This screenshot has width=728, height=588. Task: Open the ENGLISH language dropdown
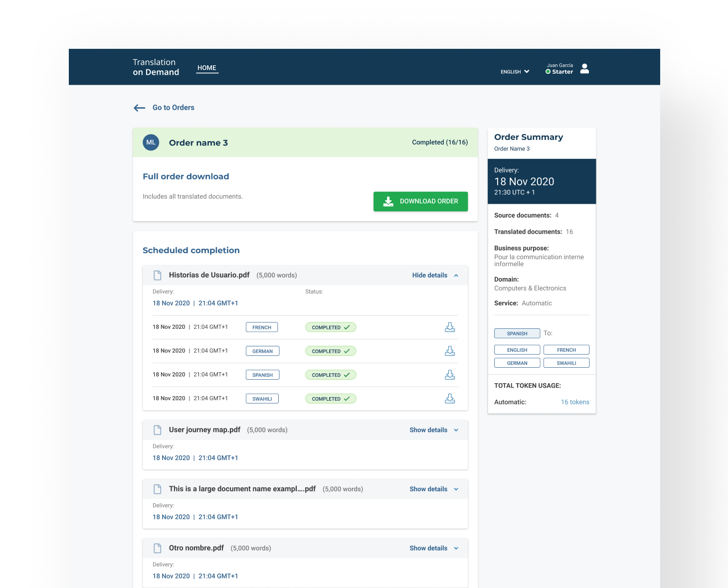pos(515,72)
